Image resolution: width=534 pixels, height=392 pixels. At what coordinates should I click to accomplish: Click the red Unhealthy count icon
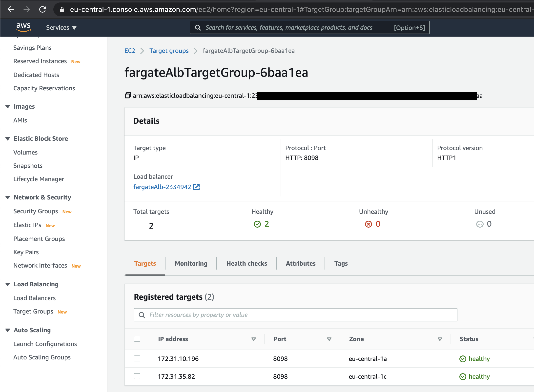(x=368, y=224)
